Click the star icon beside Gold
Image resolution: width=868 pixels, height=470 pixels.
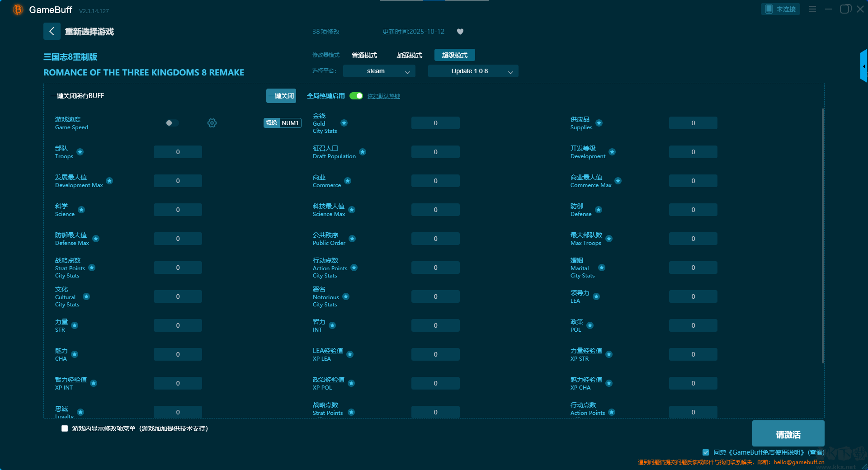tap(344, 123)
